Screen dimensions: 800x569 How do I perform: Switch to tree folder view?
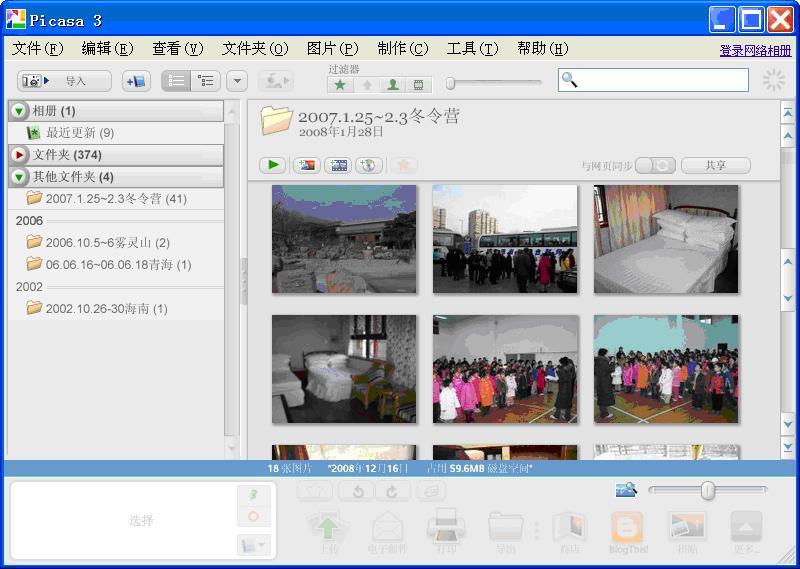pyautogui.click(x=206, y=81)
